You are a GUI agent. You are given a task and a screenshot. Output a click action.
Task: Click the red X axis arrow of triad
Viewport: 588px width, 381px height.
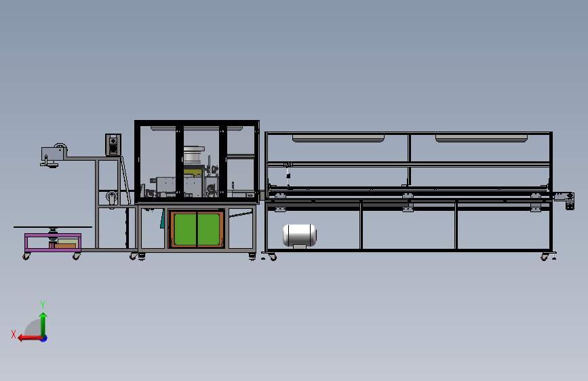[x=30, y=338]
